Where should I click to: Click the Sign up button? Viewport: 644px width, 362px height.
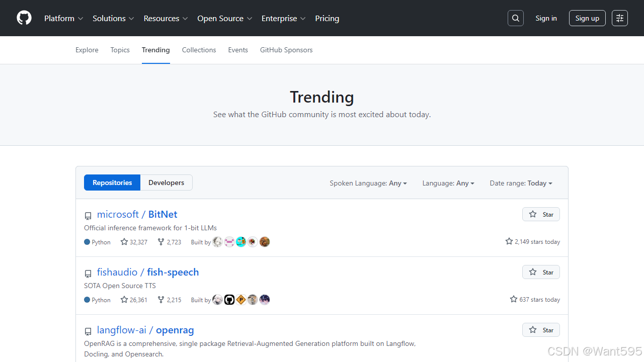[587, 18]
